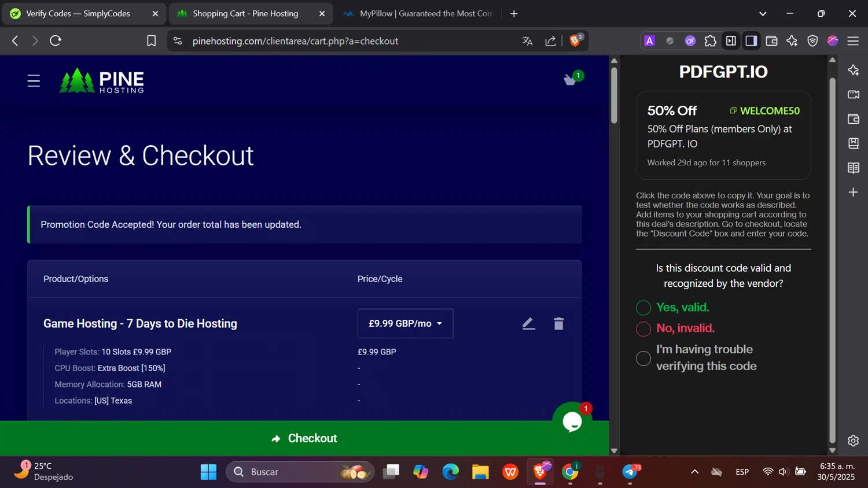Screen dimensions: 868x488
Task: Edit the 7 Days to Die Hosting item
Action: [x=528, y=324]
